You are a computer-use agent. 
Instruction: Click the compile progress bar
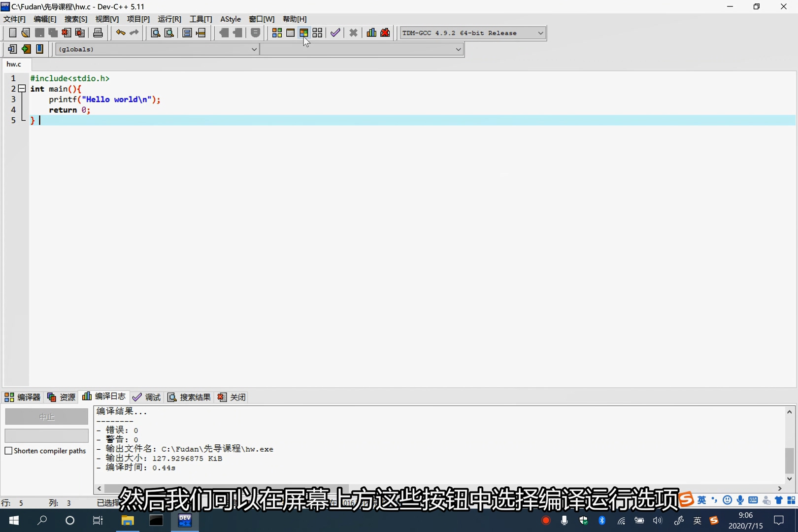[47, 435]
